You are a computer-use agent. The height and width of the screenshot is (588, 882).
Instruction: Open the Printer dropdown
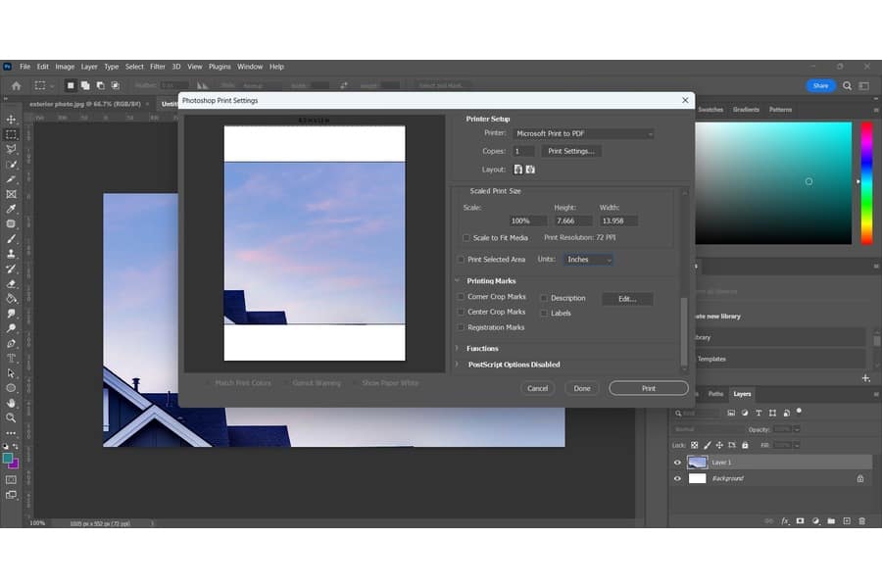584,134
